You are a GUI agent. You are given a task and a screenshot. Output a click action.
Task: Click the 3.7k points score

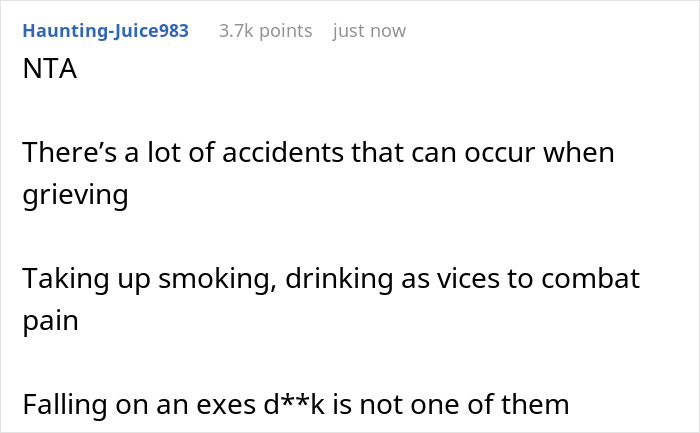point(265,31)
